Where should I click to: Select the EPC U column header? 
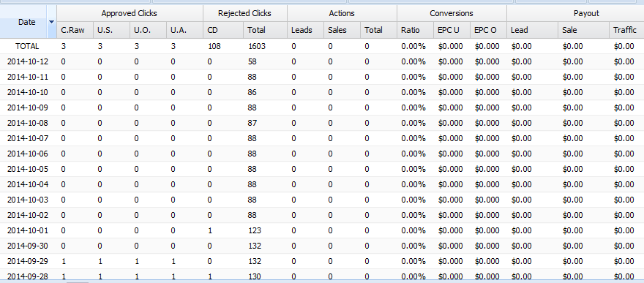452,30
